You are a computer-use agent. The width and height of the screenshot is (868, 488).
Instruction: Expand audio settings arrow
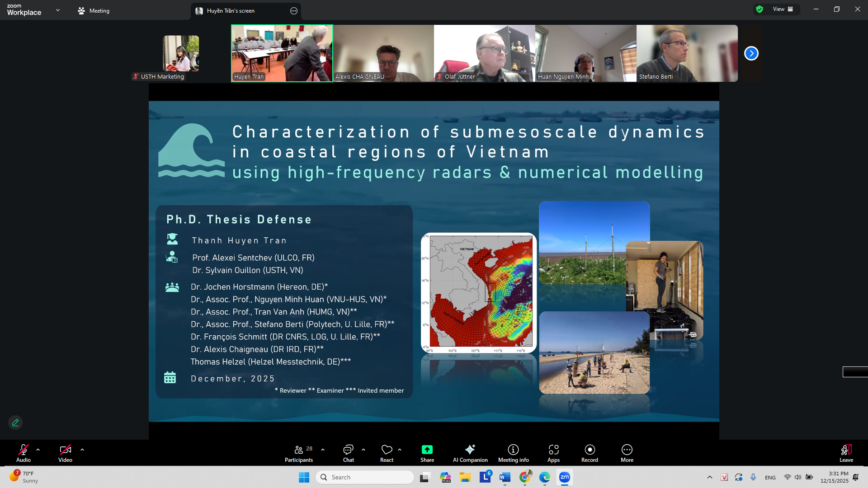pos(38,450)
